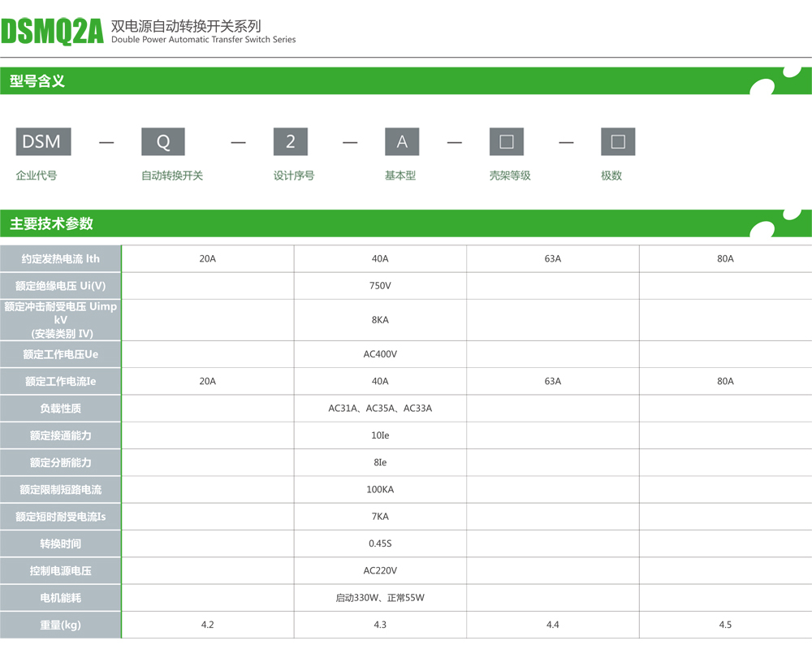The height and width of the screenshot is (645, 812).
Task: Click the 额定分断能力 row header
Action: [x=61, y=462]
